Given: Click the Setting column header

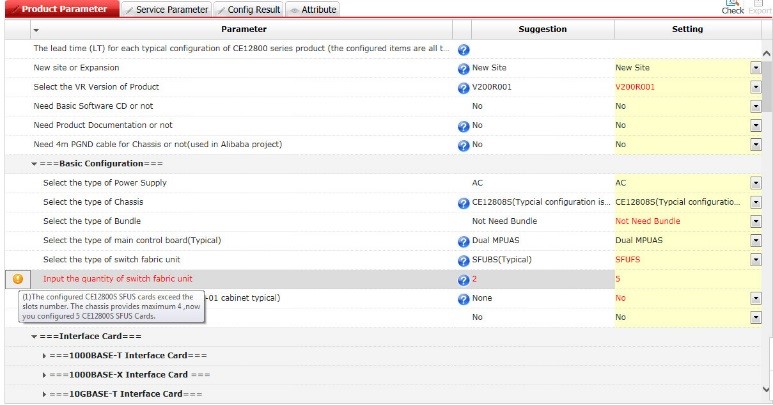Looking at the screenshot, I should pos(687,29).
